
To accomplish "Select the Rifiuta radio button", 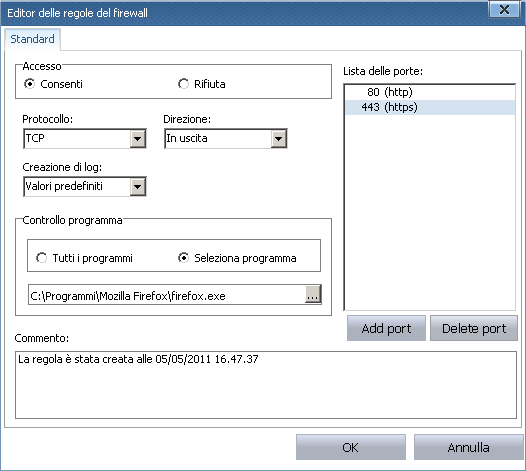I will [x=183, y=84].
